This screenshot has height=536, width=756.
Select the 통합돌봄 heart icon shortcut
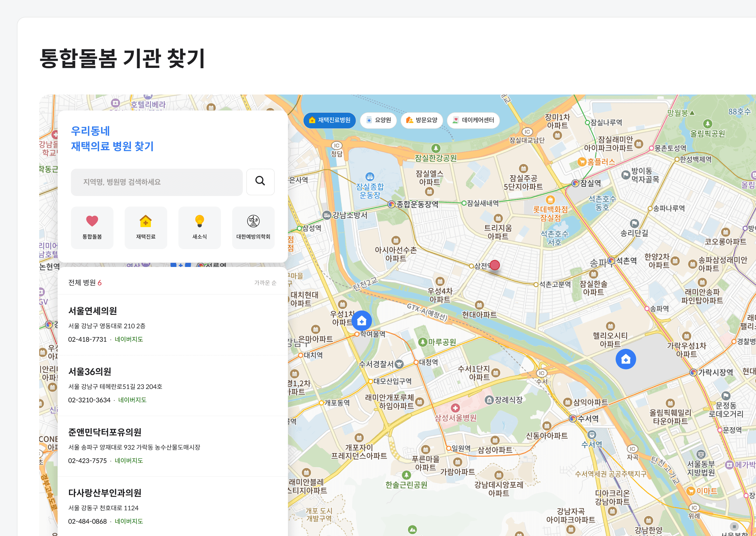tap(92, 227)
